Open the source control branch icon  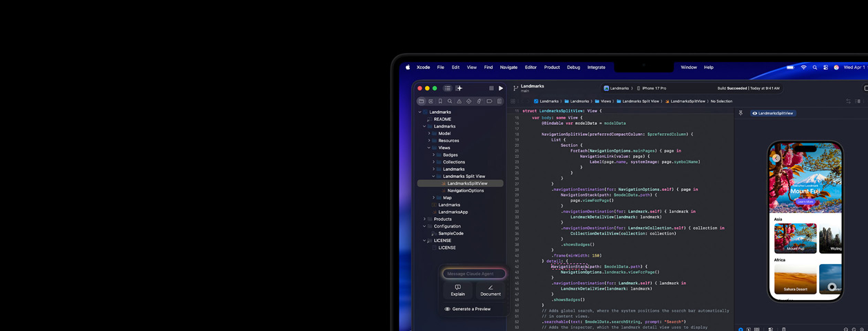515,88
